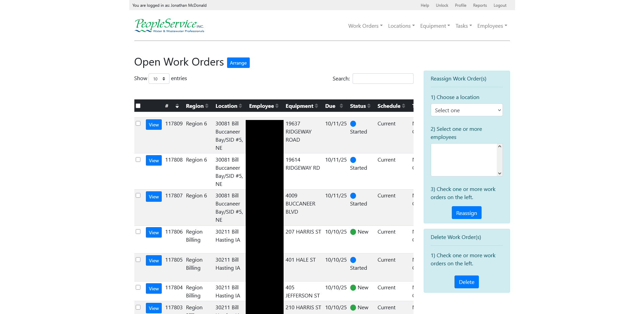Sort table by Region column arrows
The width and height of the screenshot is (644, 314).
click(x=207, y=106)
